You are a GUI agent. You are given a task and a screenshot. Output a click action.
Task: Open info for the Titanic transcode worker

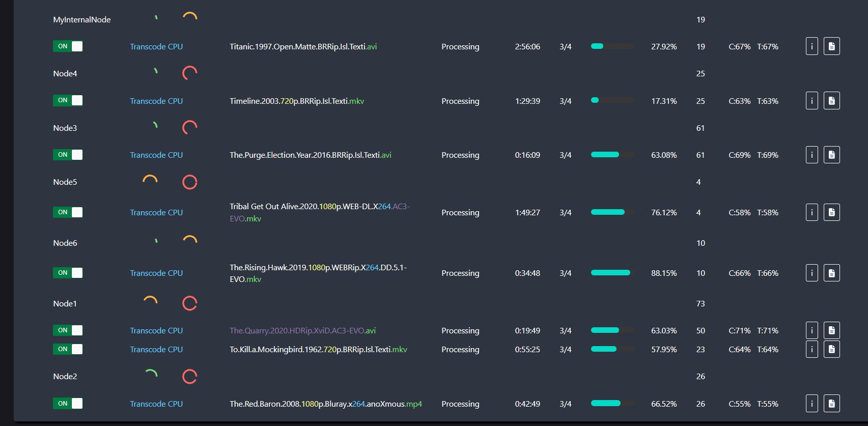[811, 46]
